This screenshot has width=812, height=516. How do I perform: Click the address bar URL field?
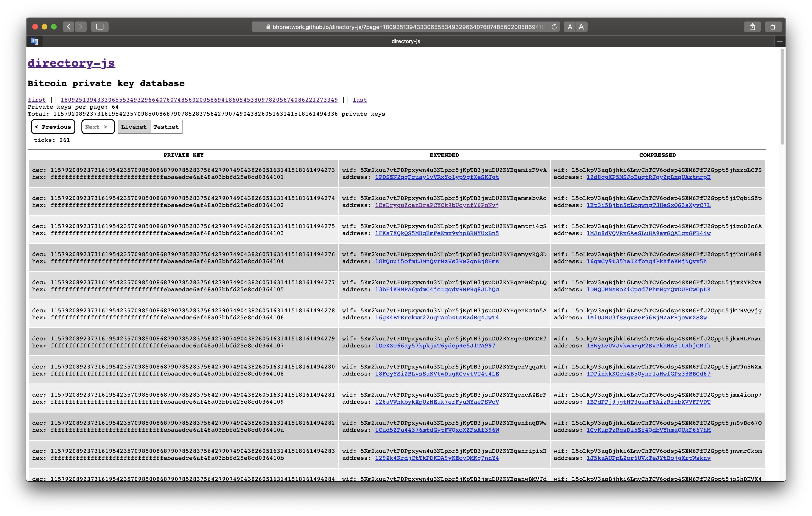(x=405, y=27)
